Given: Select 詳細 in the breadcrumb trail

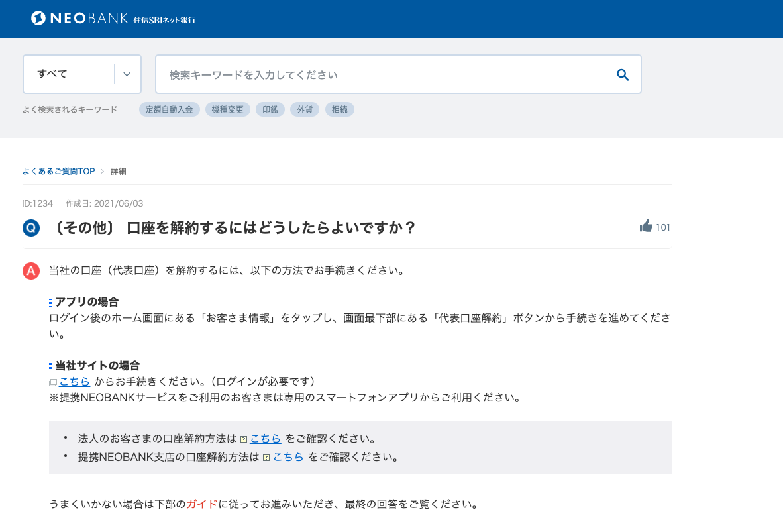Looking at the screenshot, I should point(118,171).
